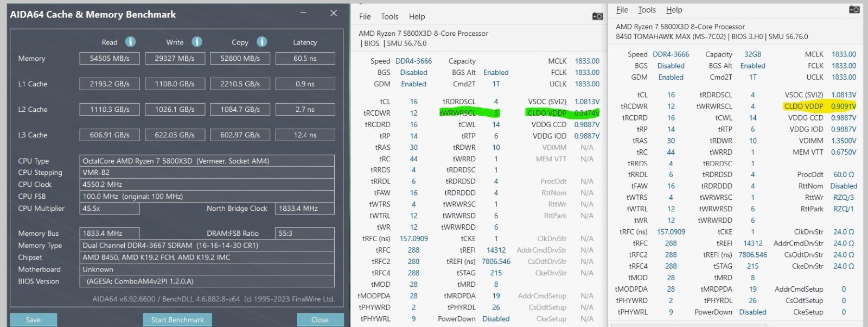The height and width of the screenshot is (327, 868).
Task: Click RttWr value RZQ/3 in right window
Action: click(x=844, y=197)
